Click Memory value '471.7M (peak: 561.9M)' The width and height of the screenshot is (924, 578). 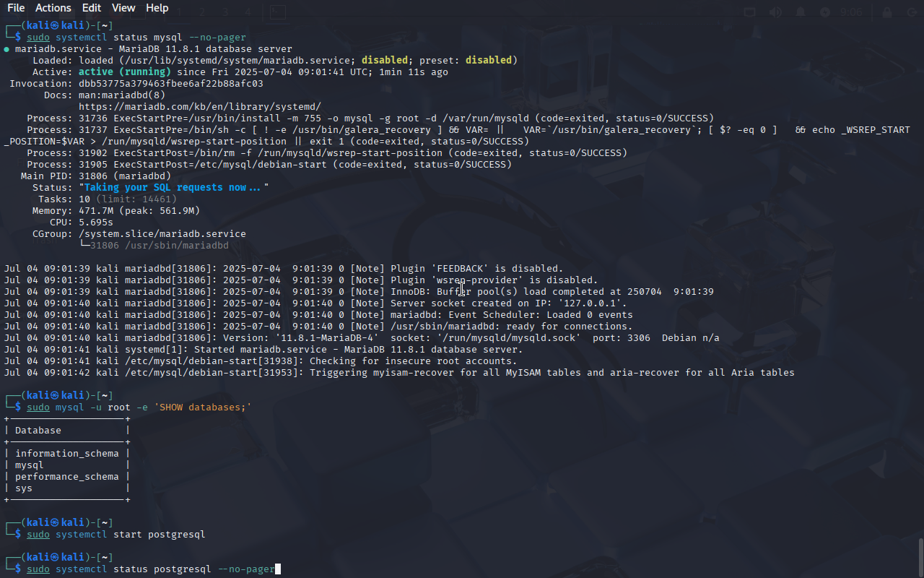(139, 211)
